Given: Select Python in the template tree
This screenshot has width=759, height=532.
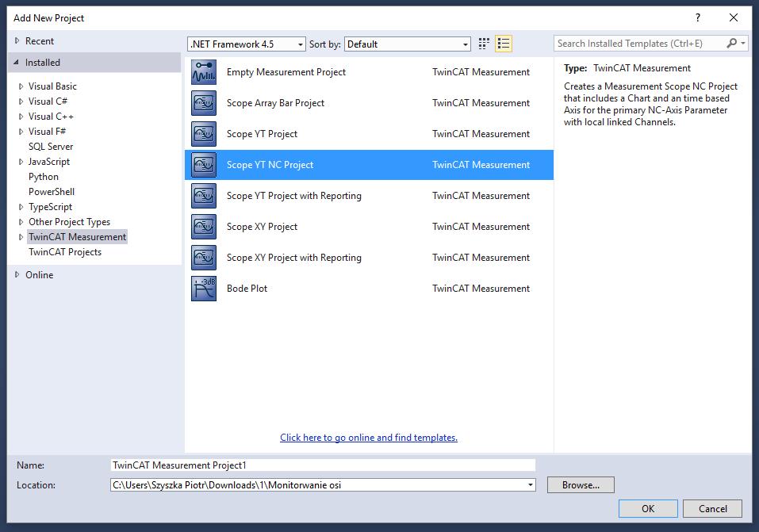Looking at the screenshot, I should click(x=44, y=177).
